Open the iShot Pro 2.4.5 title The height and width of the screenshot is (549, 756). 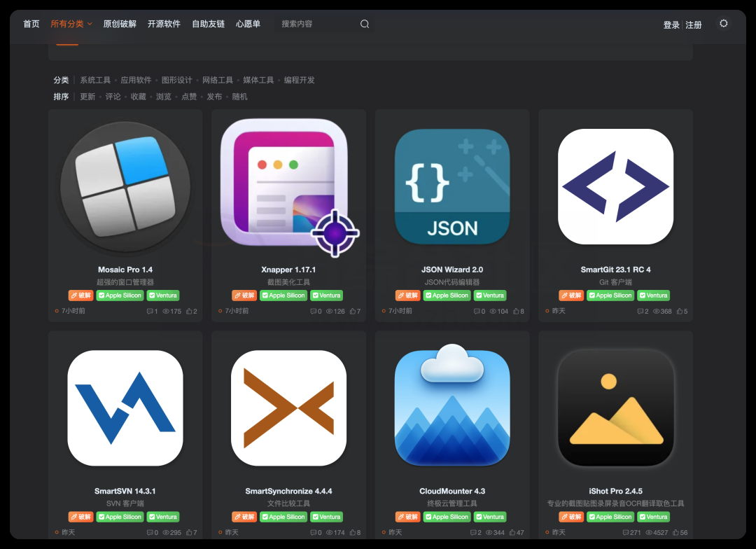click(616, 491)
